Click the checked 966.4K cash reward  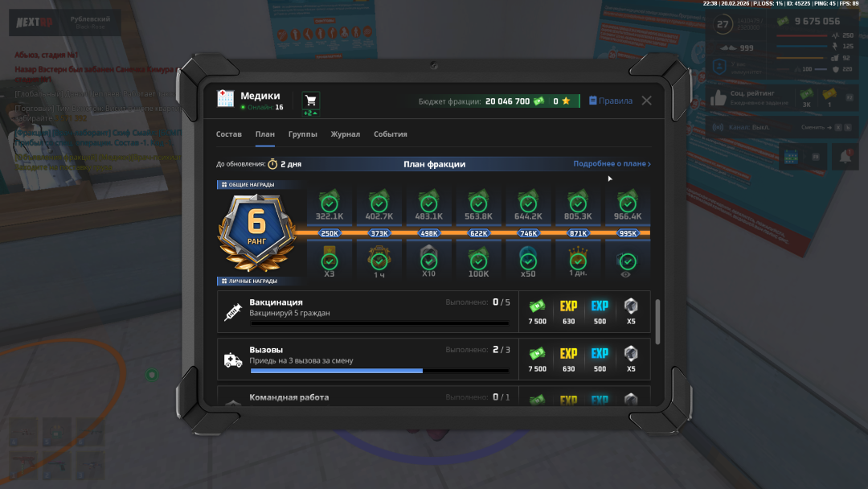[x=628, y=204]
